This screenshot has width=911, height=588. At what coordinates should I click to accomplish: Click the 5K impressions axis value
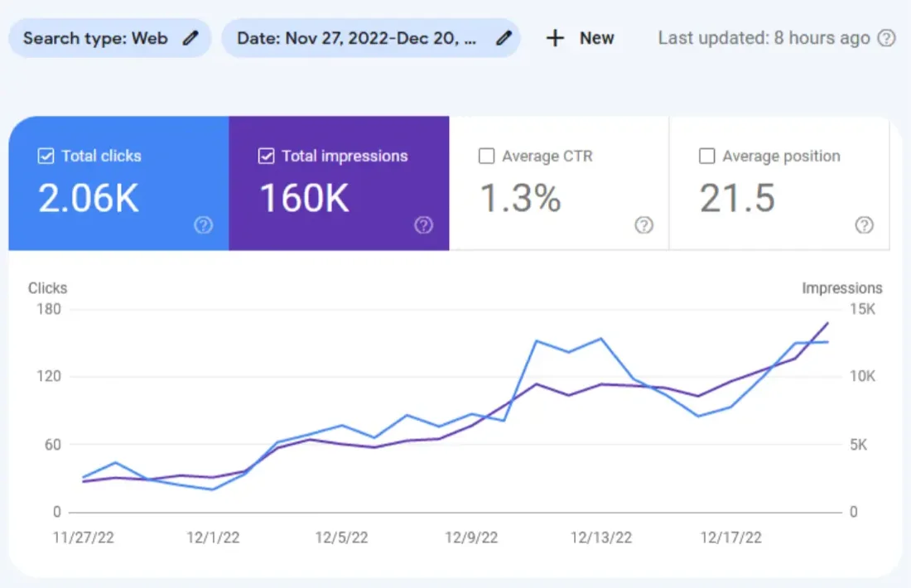coord(859,445)
